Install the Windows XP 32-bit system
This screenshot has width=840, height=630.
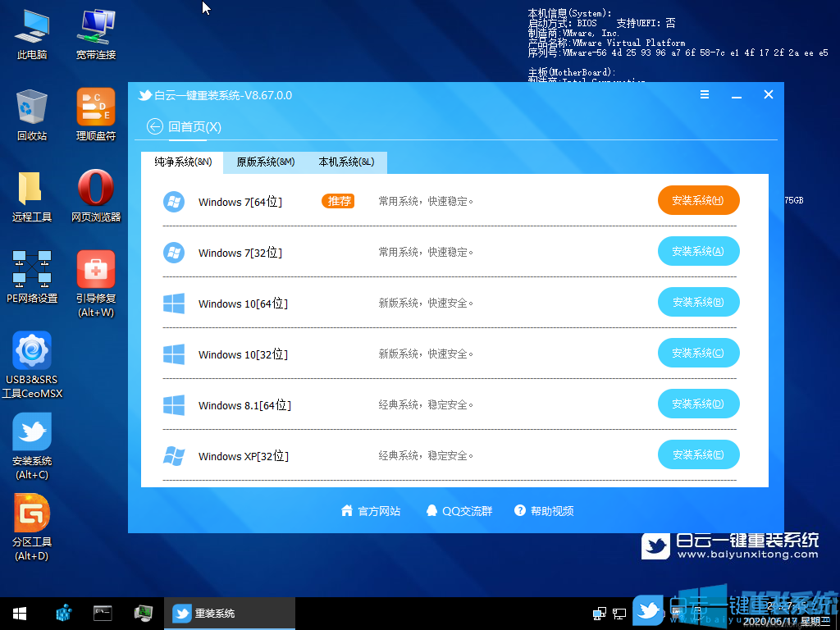pyautogui.click(x=698, y=454)
